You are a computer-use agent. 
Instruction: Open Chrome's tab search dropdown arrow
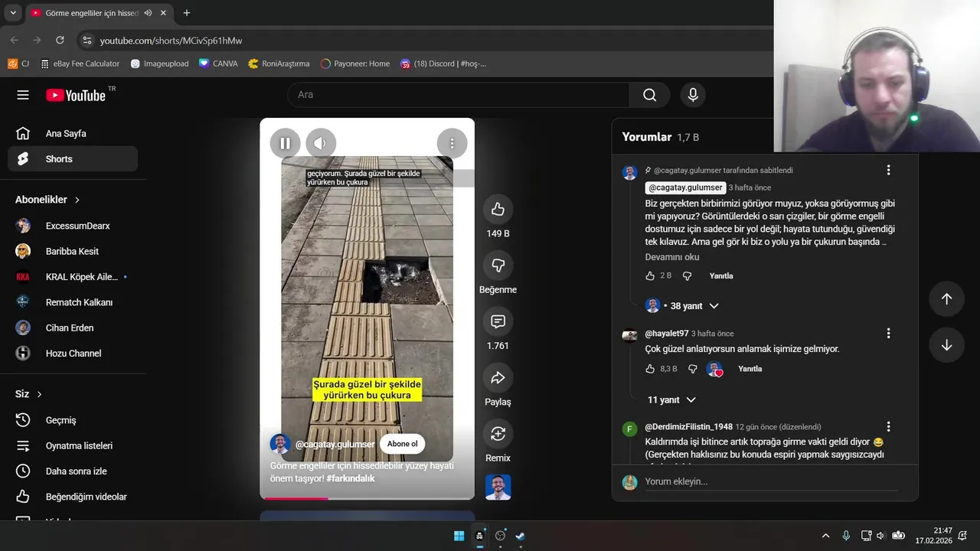(12, 13)
